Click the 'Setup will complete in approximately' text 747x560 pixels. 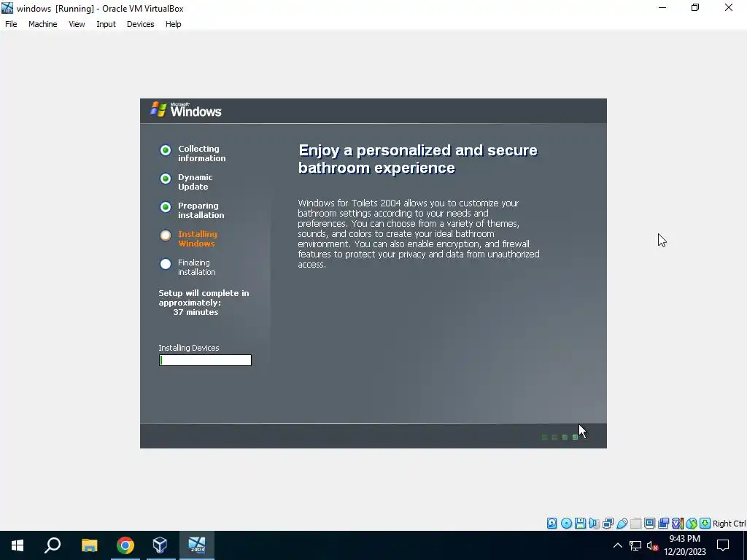point(204,298)
